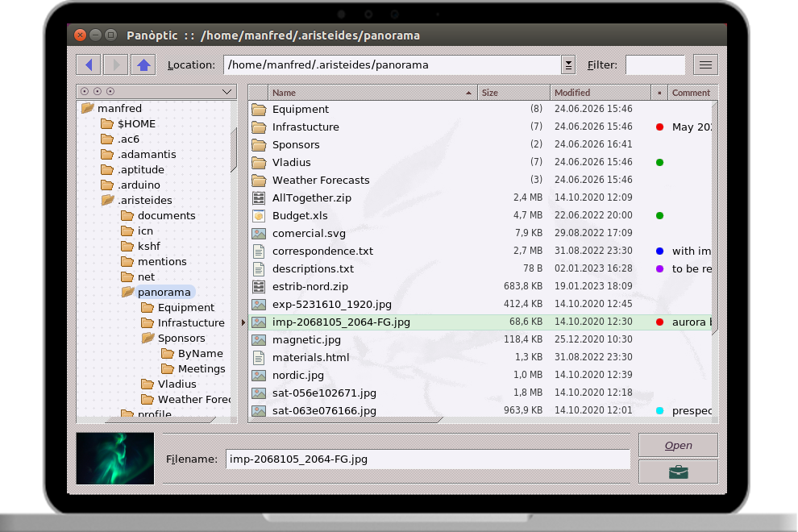Select the Budget.xls spreadsheet icon

(x=259, y=216)
